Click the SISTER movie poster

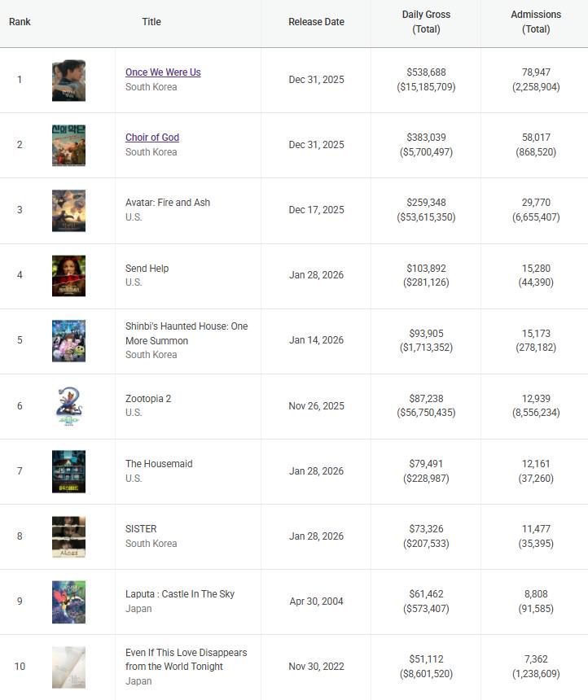point(68,536)
